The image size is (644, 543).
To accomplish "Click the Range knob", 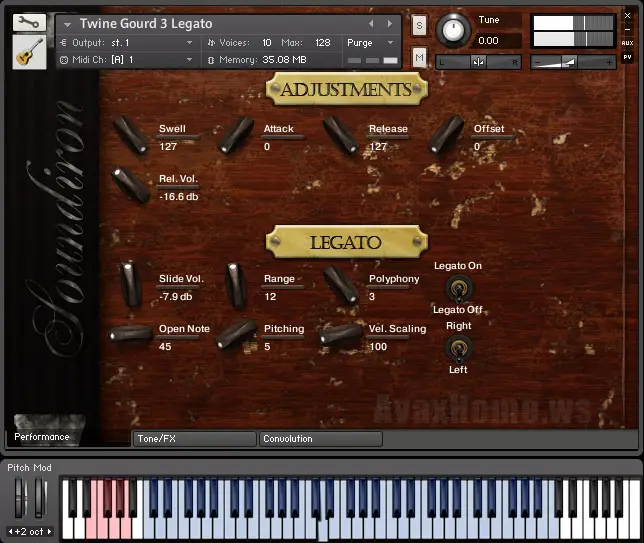I will click(x=236, y=285).
